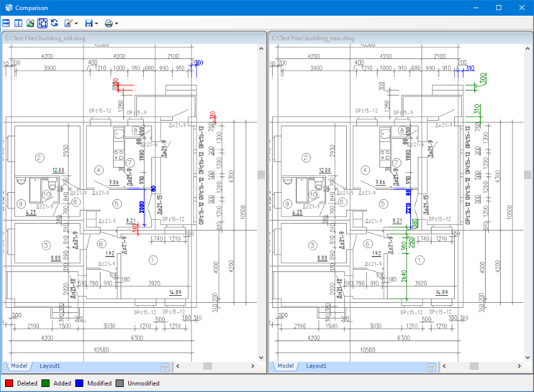Click vertical scrollbar thumb in building_new pane

[x=528, y=175]
